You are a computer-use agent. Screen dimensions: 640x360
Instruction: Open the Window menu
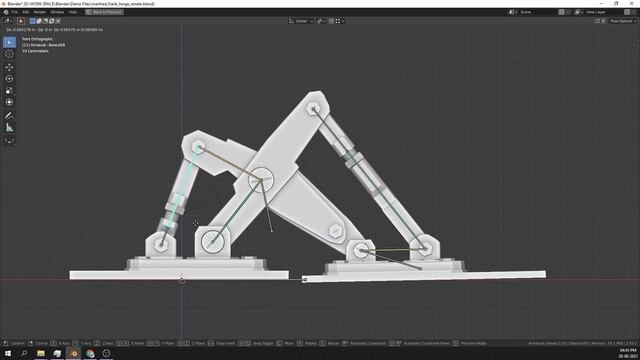[x=57, y=12]
